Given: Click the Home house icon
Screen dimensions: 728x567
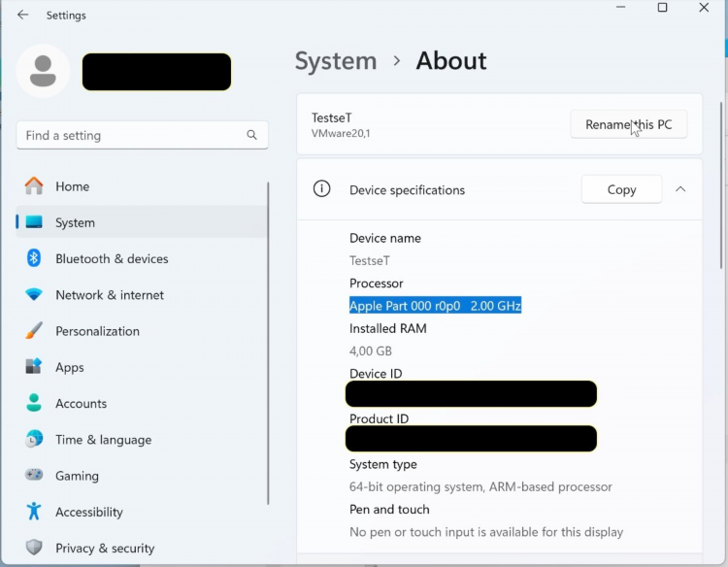Looking at the screenshot, I should point(34,186).
